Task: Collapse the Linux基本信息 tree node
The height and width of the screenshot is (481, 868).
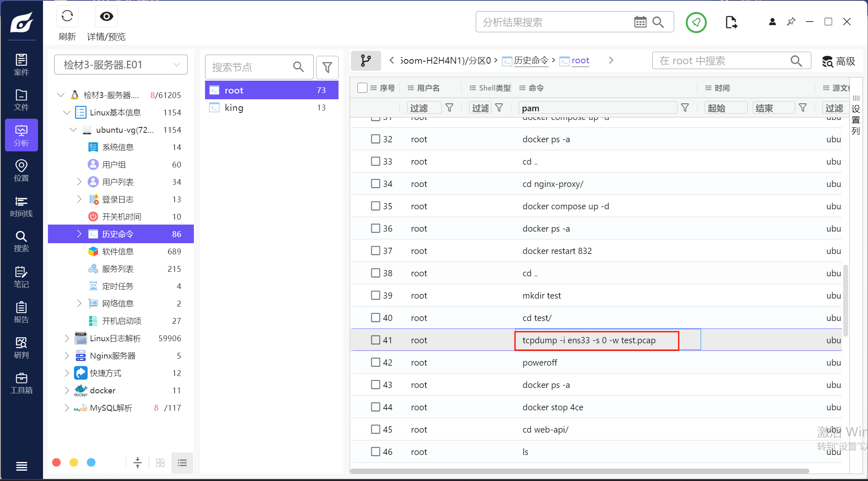Action: [x=67, y=112]
